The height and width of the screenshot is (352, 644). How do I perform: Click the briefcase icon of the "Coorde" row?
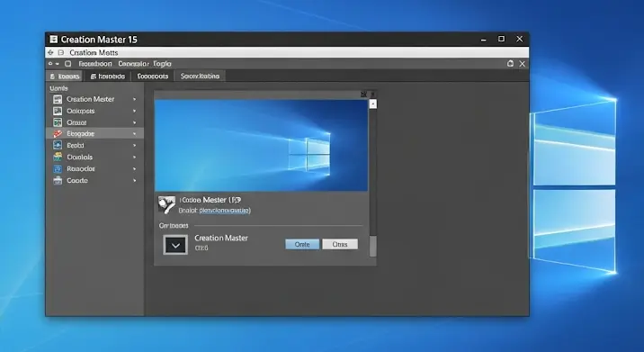pos(58,180)
